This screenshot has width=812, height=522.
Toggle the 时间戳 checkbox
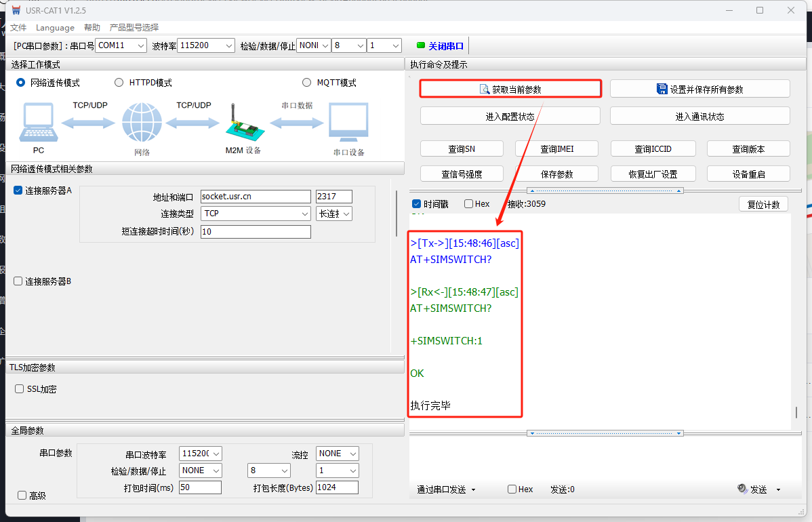point(416,204)
